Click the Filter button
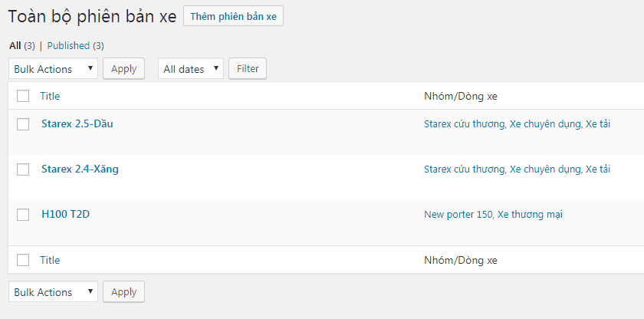Viewport: 644px width, 319px height. point(248,69)
